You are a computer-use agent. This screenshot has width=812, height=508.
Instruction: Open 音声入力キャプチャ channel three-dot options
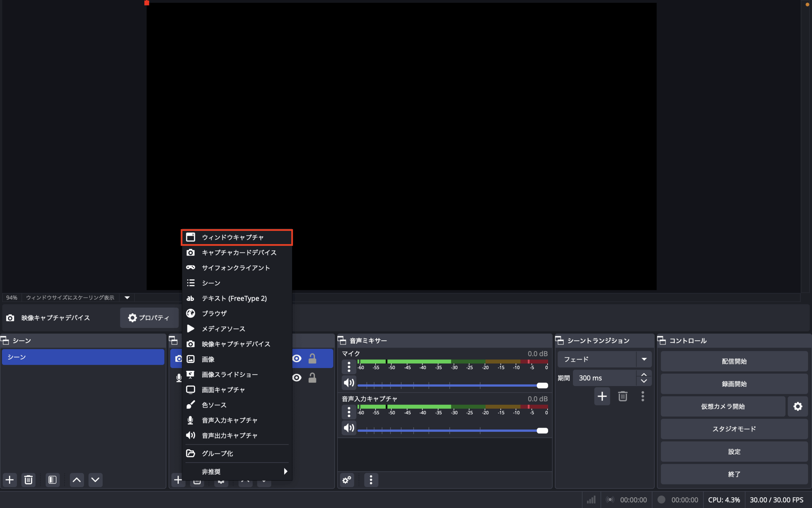(x=349, y=412)
